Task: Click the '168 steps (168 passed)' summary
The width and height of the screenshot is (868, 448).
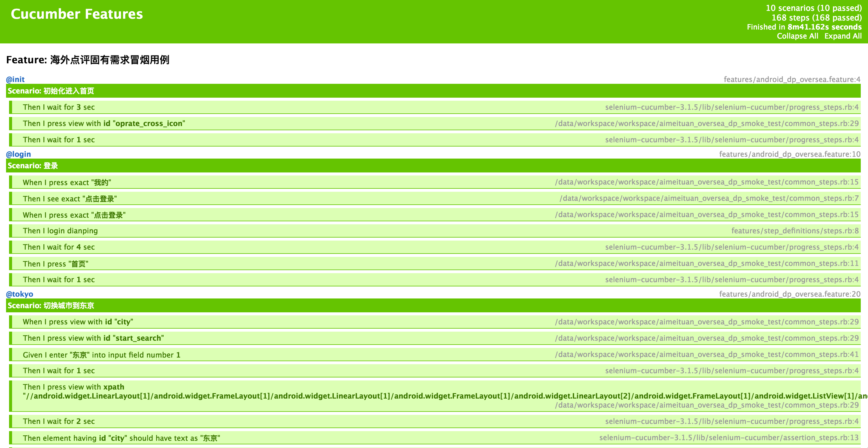Action: coord(816,17)
